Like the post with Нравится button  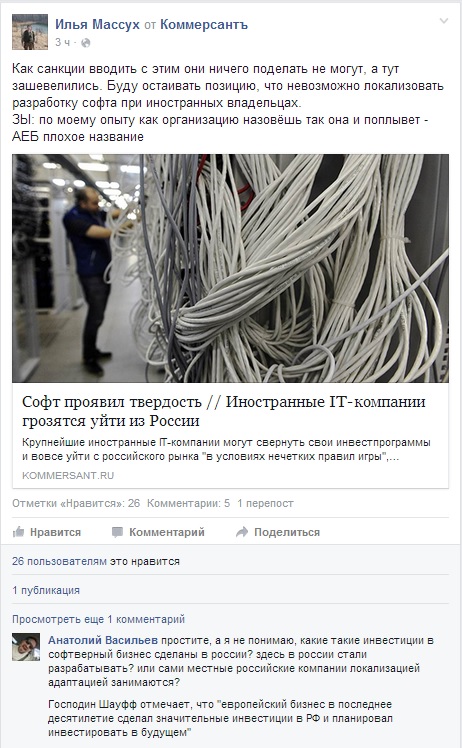47,532
